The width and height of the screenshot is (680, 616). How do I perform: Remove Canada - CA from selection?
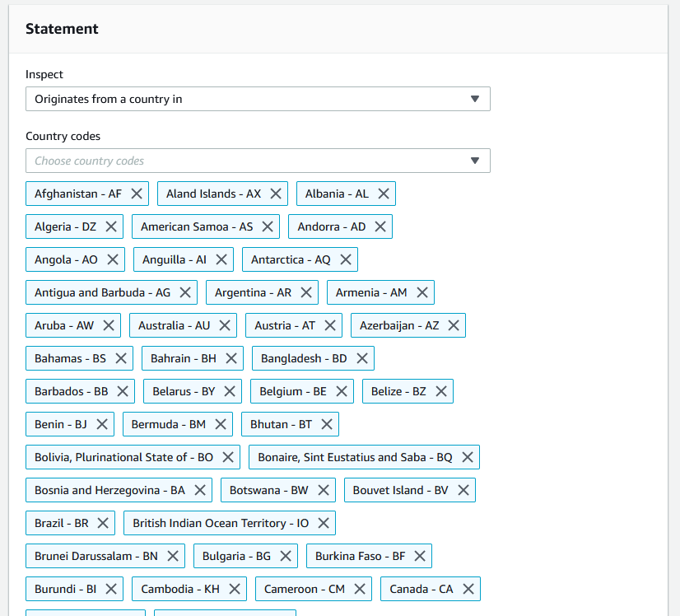[468, 589]
